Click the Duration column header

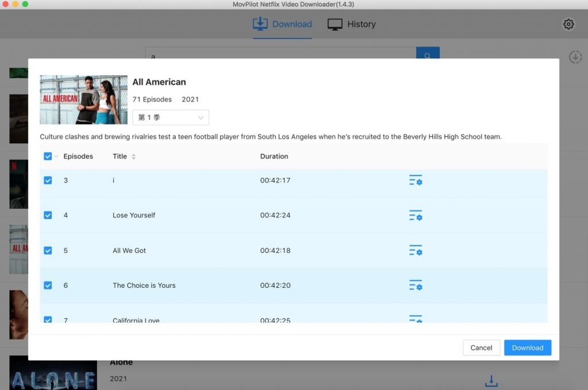click(x=274, y=156)
